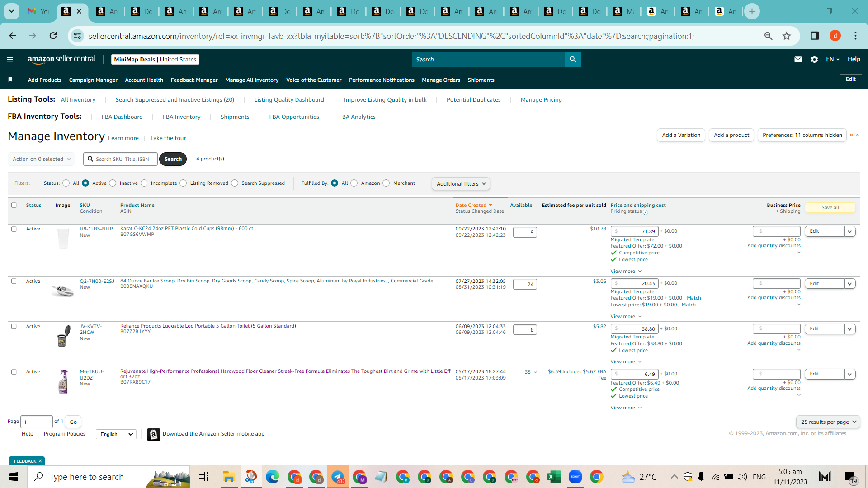Select the Search Suppressed status filter
The width and height of the screenshot is (868, 488).
[235, 183]
